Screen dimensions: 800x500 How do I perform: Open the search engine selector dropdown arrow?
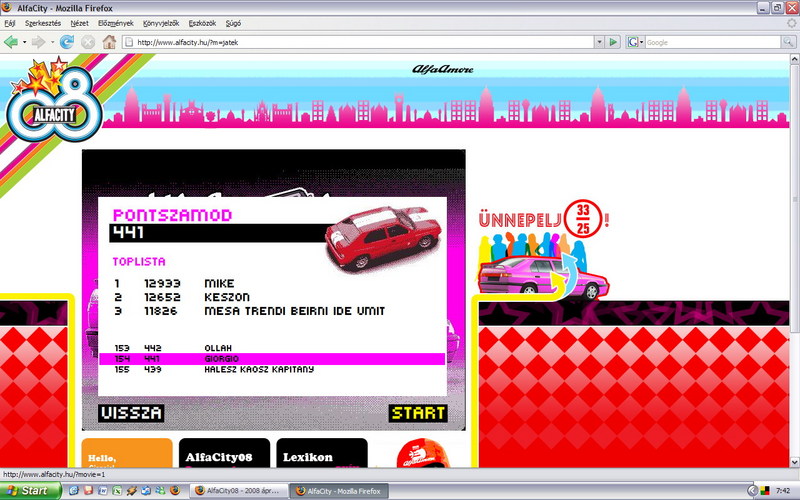pos(641,42)
